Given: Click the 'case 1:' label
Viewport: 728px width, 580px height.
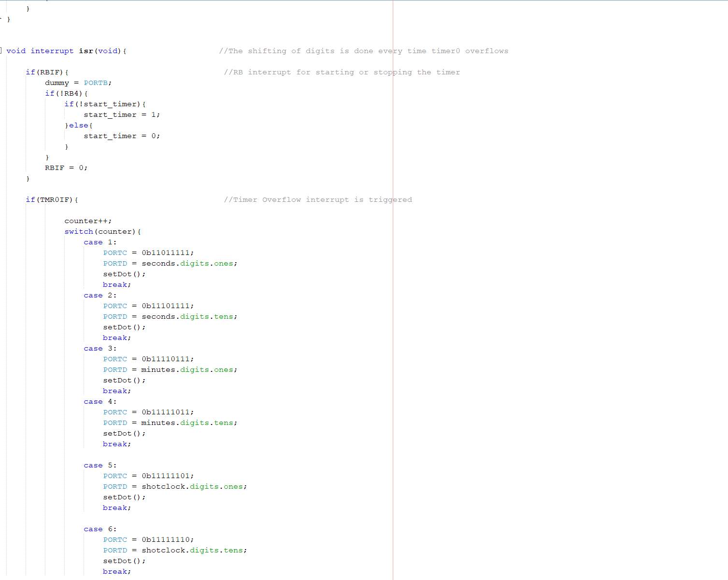Looking at the screenshot, I should 100,242.
